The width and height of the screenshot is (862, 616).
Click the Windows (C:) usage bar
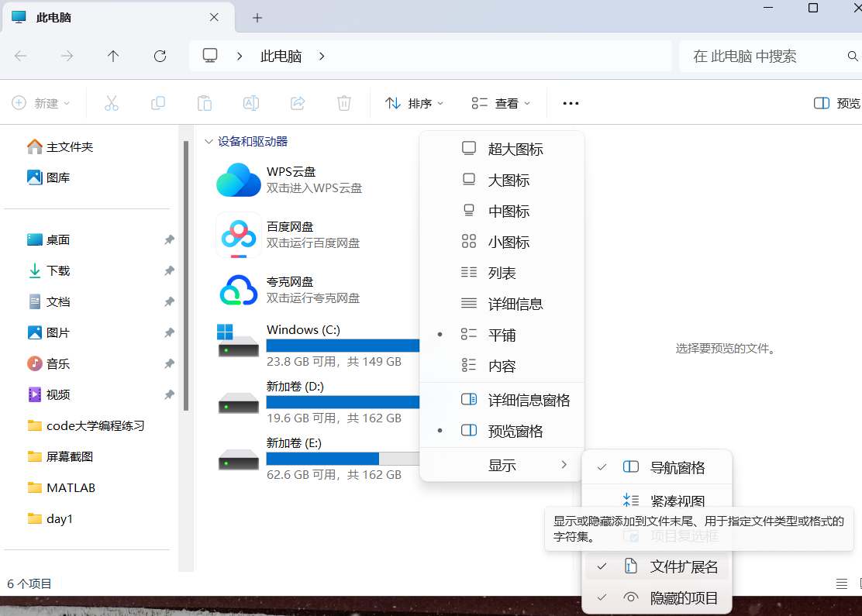tap(343, 345)
